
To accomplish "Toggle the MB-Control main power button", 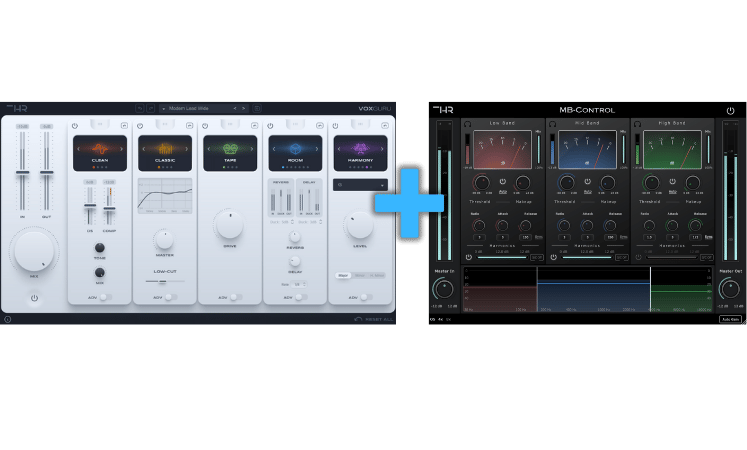I will [x=730, y=110].
